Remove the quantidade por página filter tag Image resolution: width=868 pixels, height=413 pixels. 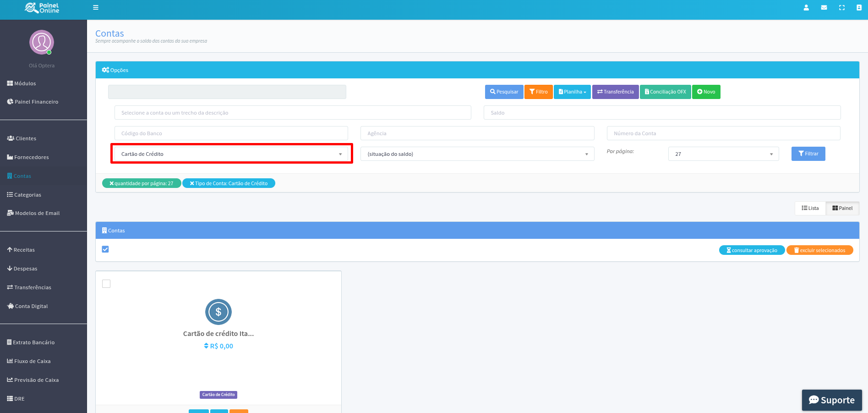pyautogui.click(x=112, y=183)
